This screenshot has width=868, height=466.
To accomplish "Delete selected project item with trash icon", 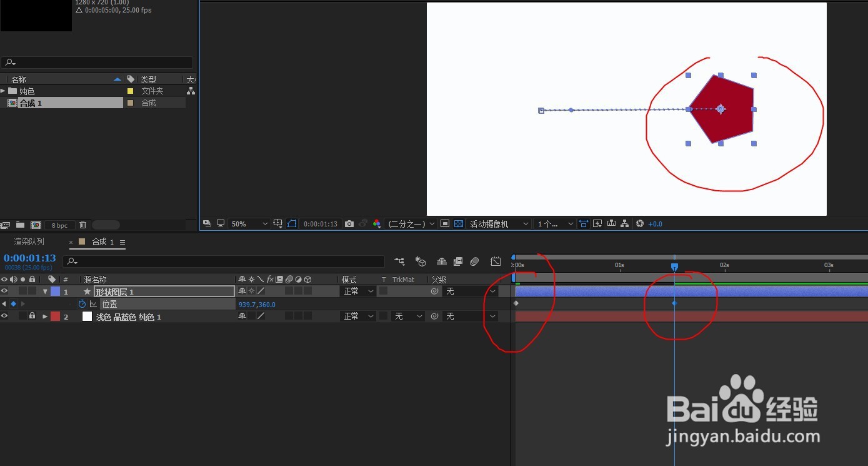I will 82,225.
